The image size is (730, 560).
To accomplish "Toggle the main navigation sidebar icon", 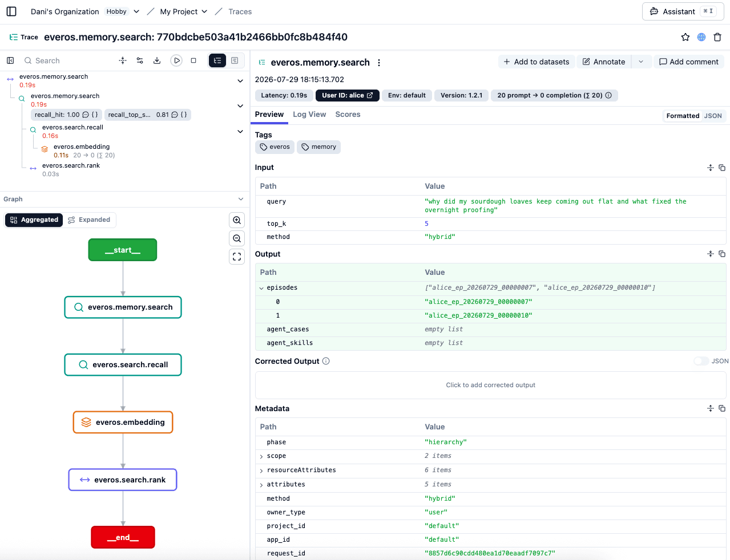I will tap(11, 11).
